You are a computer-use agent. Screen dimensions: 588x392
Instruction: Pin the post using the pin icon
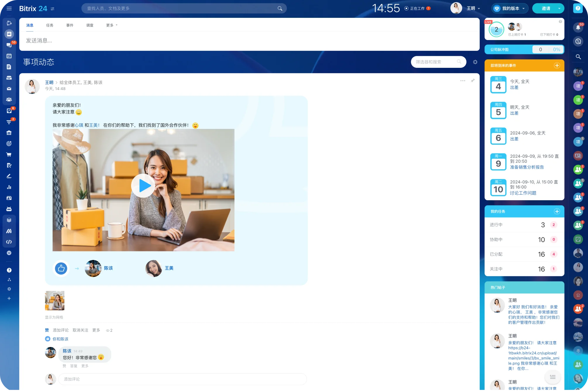pyautogui.click(x=473, y=81)
